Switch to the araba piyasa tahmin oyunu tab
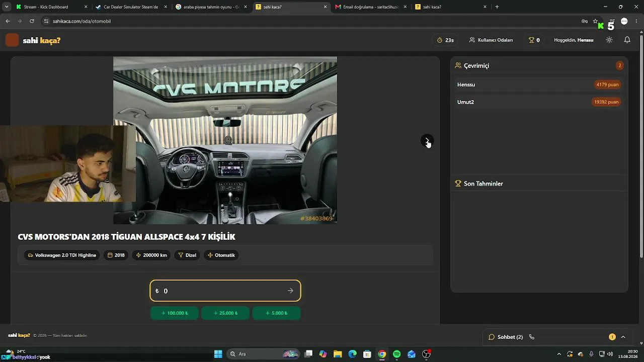Screen dimensions: 644x362 210,7
